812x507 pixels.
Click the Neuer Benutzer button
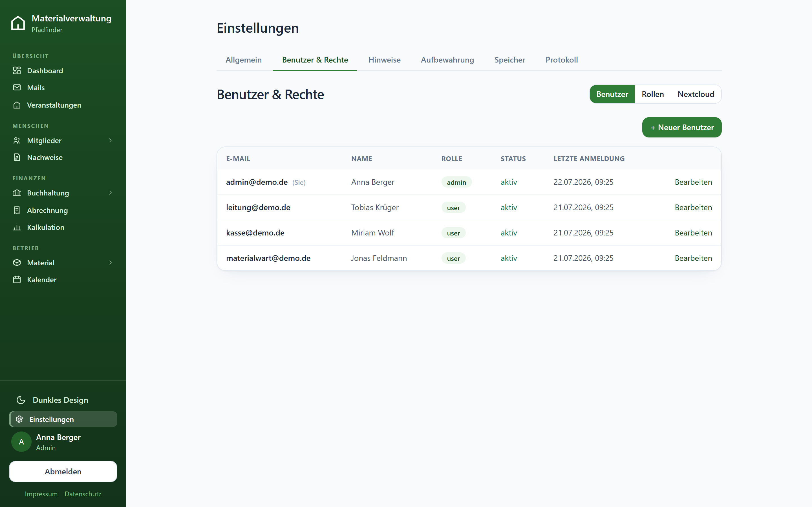coord(681,127)
